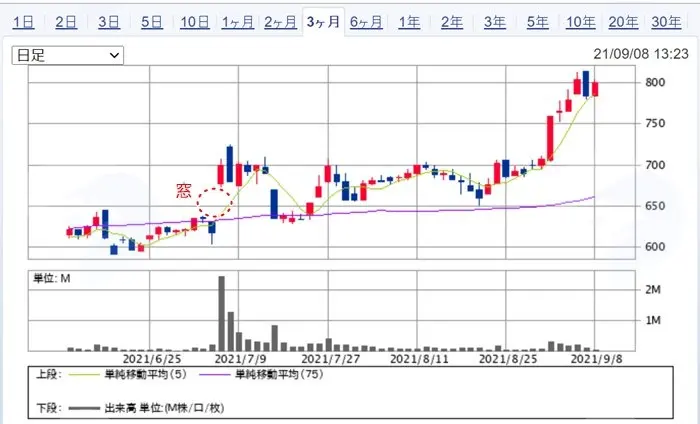
Task: Select the 1ヶ月 range link
Action: pyautogui.click(x=238, y=22)
